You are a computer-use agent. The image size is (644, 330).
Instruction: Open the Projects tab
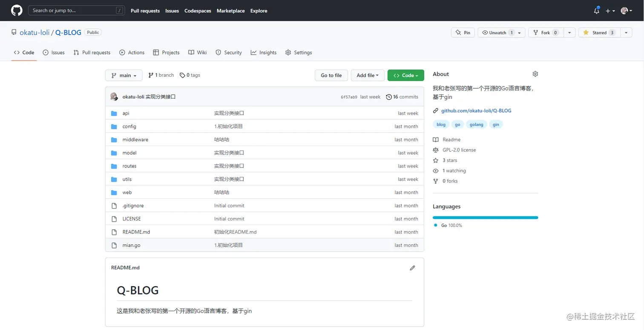coord(166,52)
